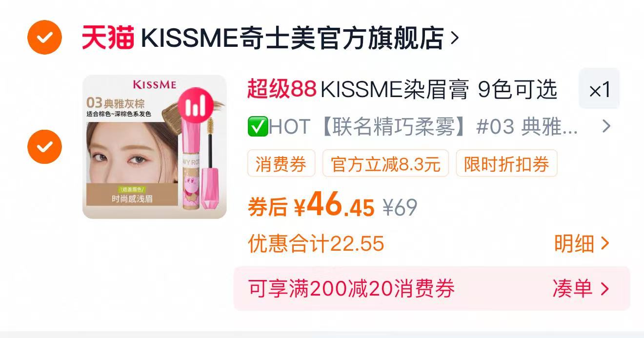The height and width of the screenshot is (338, 644).
Task: Tap the 官方立减8.3元 discount tag
Action: (x=385, y=164)
